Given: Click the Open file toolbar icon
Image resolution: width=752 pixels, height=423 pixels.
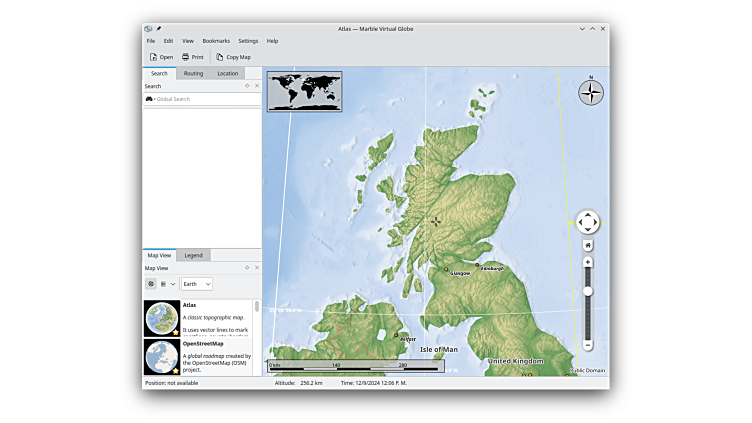Looking at the screenshot, I should pos(153,57).
